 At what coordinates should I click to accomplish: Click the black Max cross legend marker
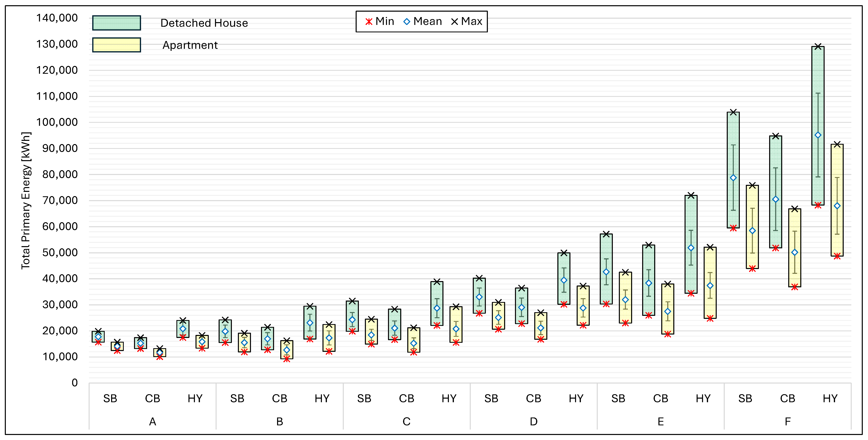[x=454, y=21]
